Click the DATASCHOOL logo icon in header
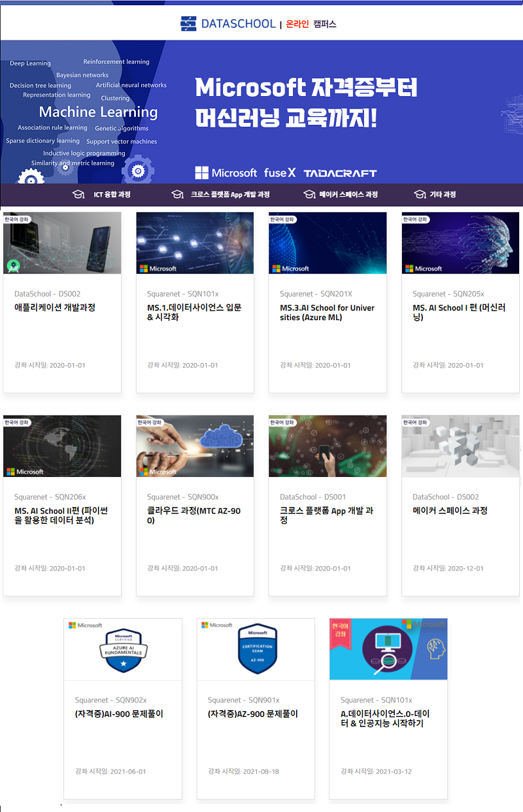This screenshot has width=523, height=812. [x=188, y=24]
